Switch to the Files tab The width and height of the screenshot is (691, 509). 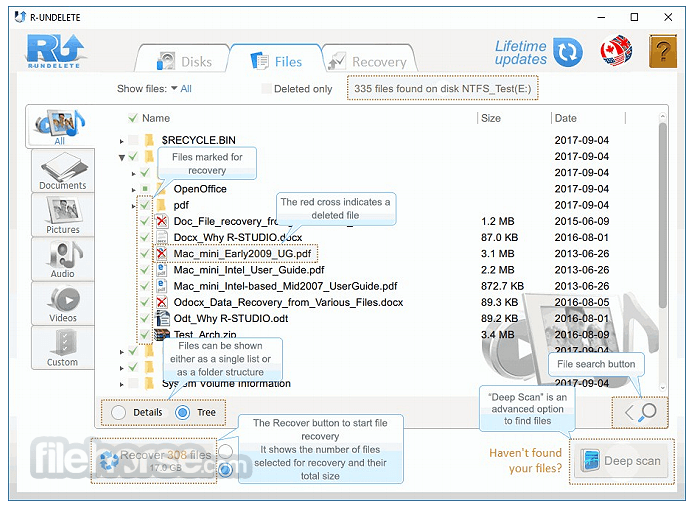point(276,61)
